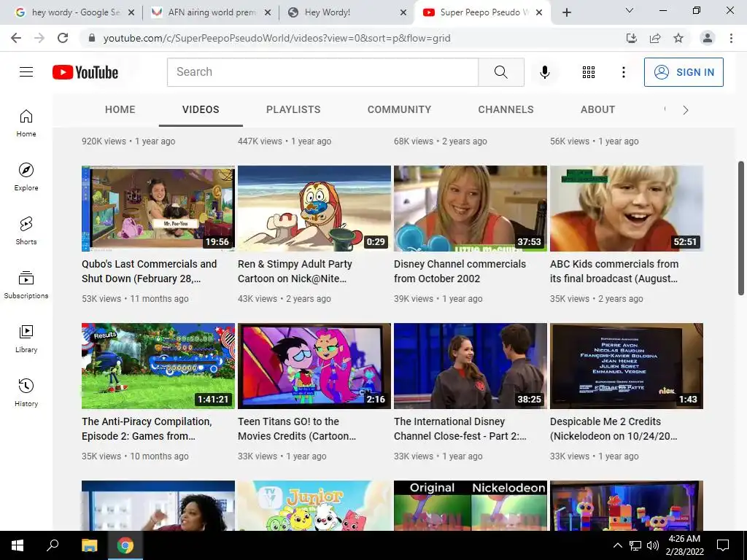Play the Despicable Me 1:43 thumbnail
The image size is (747, 560).
[x=627, y=366]
